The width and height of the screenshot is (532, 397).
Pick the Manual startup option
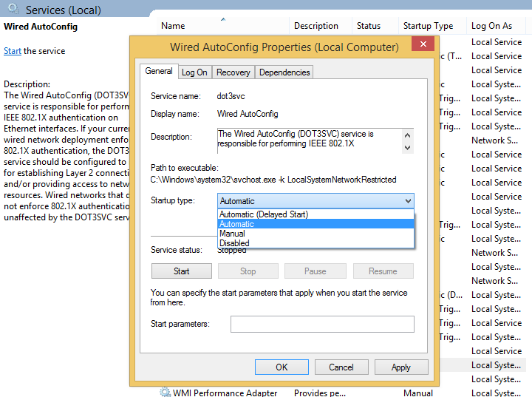316,234
